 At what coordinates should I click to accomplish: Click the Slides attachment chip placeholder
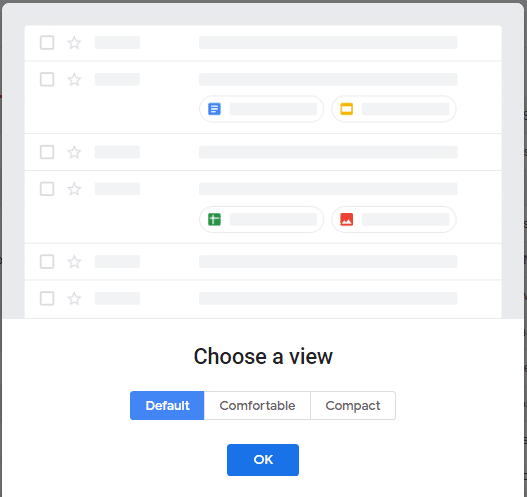point(394,109)
